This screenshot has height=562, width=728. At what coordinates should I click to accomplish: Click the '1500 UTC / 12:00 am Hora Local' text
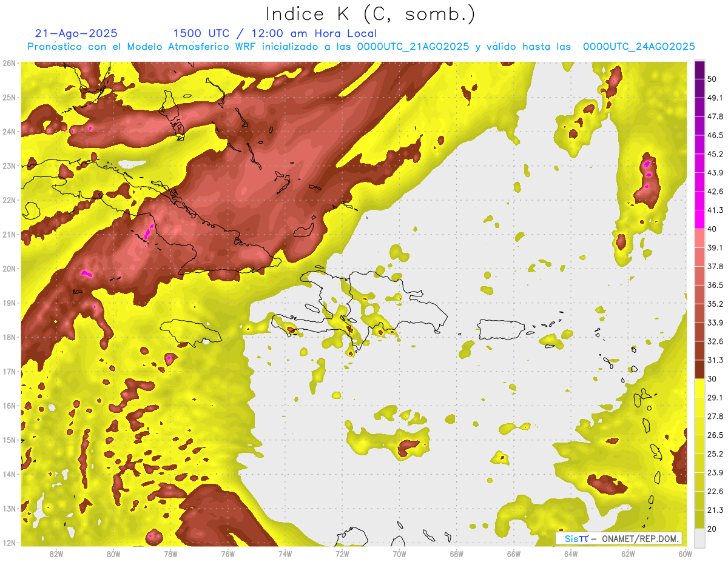click(x=275, y=33)
